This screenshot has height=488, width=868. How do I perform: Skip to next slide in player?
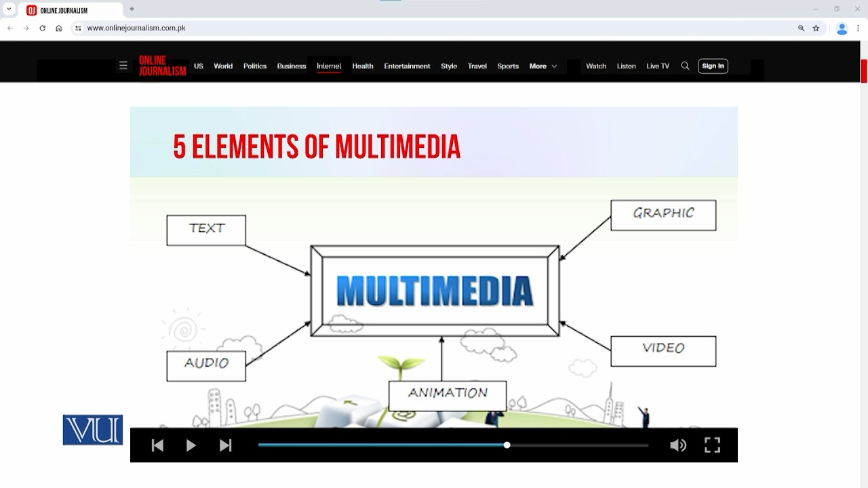click(x=226, y=445)
